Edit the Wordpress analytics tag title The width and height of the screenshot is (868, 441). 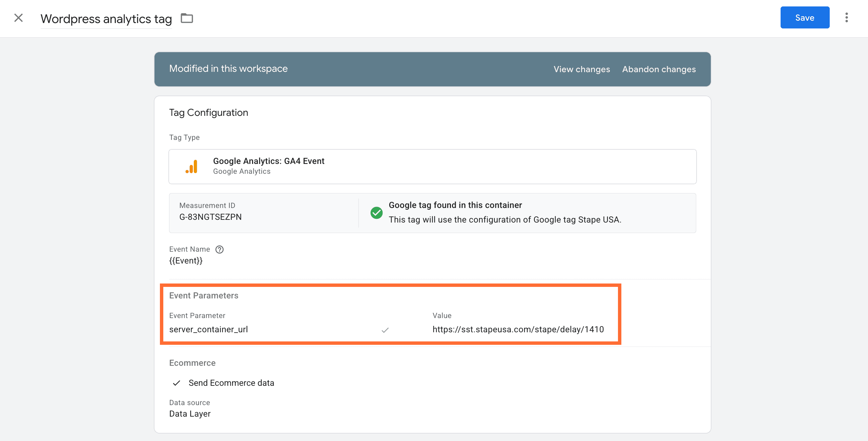(106, 19)
